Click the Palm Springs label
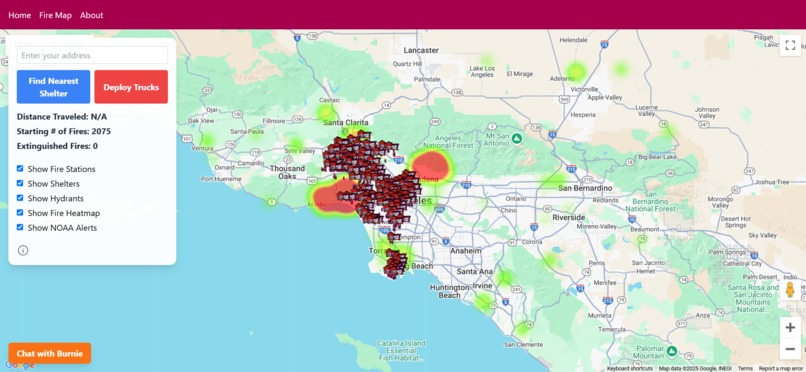806x372 pixels. click(x=726, y=252)
